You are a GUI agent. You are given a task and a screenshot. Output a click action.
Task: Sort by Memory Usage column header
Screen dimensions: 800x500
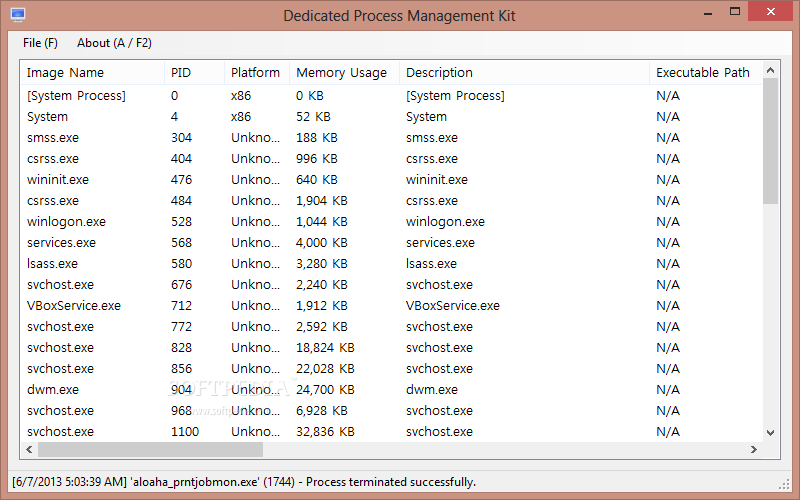pyautogui.click(x=344, y=72)
